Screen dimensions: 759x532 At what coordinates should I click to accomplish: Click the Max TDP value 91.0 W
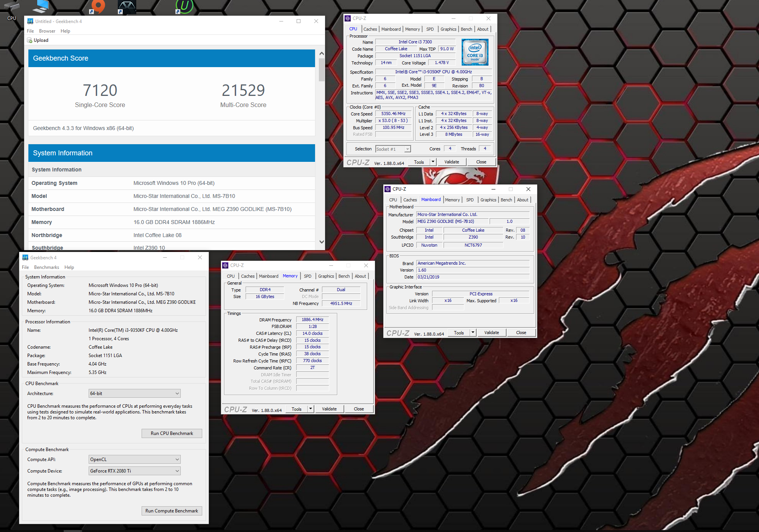[447, 49]
